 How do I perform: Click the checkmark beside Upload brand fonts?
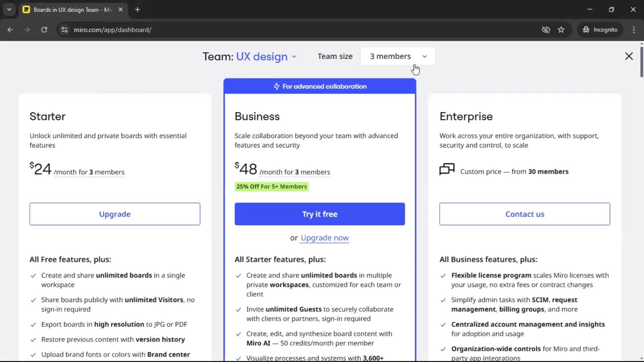pyautogui.click(x=33, y=355)
